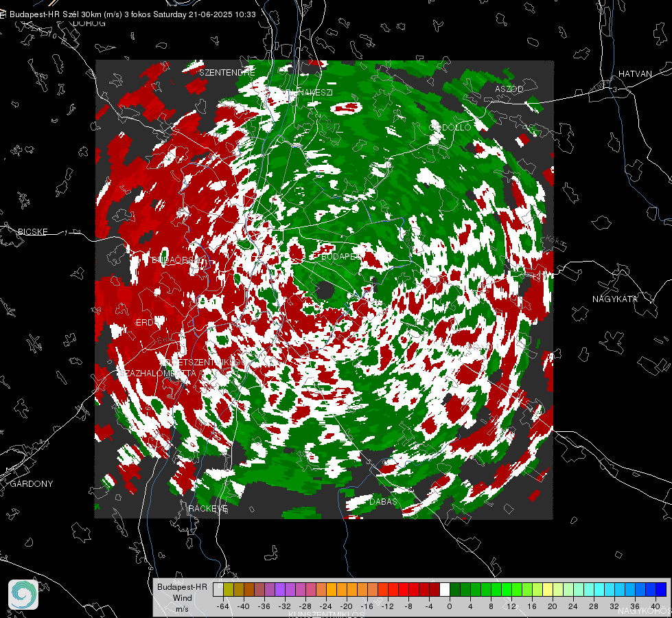The height and width of the screenshot is (618, 672).
Task: Click the '16' legend value
Action: 531,606
